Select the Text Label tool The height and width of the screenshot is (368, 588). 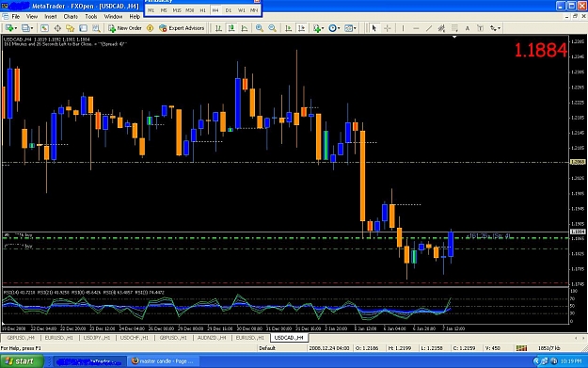pos(481,28)
